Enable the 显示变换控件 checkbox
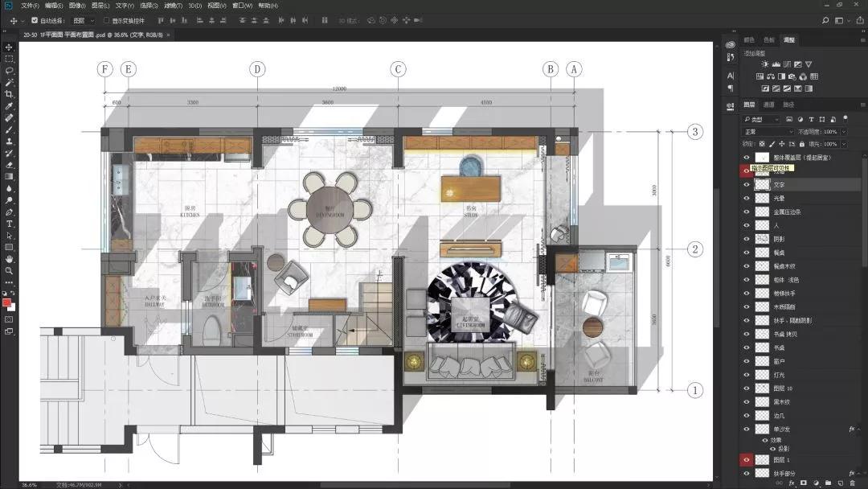 point(106,20)
